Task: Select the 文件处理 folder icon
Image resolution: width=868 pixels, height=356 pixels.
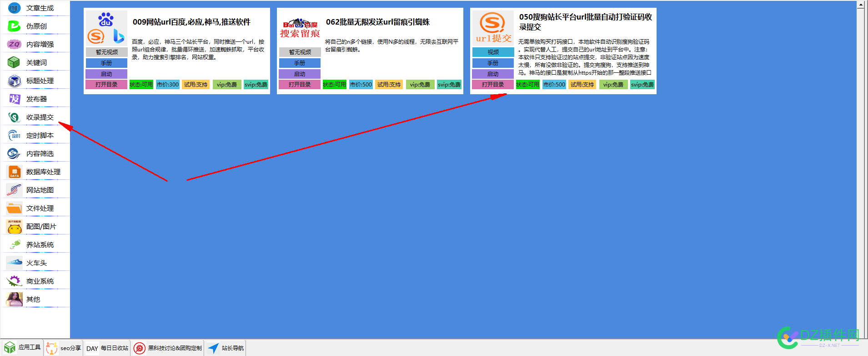Action: [14, 208]
